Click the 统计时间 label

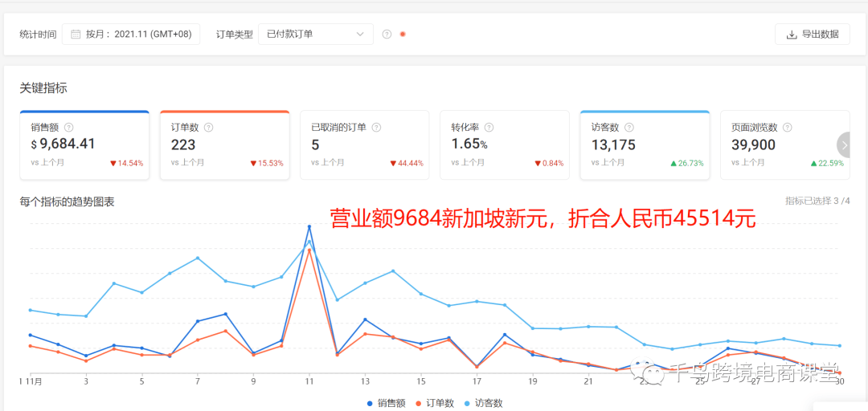tap(39, 35)
